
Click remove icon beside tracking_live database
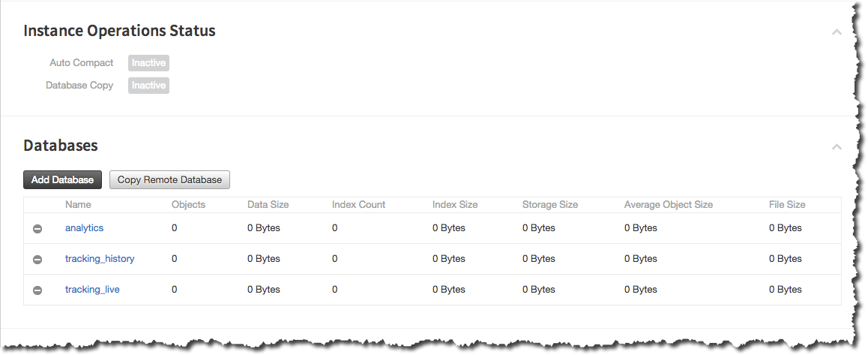click(x=37, y=290)
